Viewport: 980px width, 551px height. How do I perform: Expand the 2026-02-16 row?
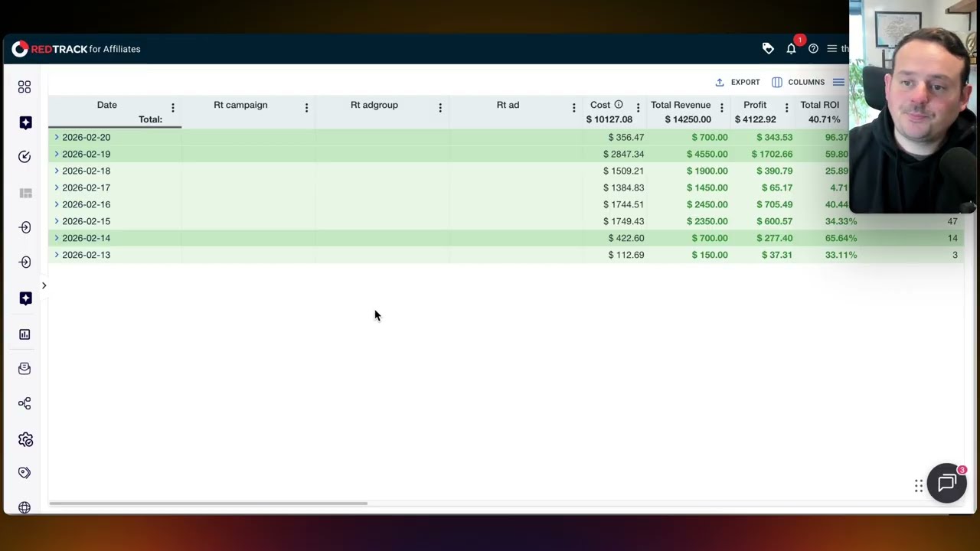point(57,204)
